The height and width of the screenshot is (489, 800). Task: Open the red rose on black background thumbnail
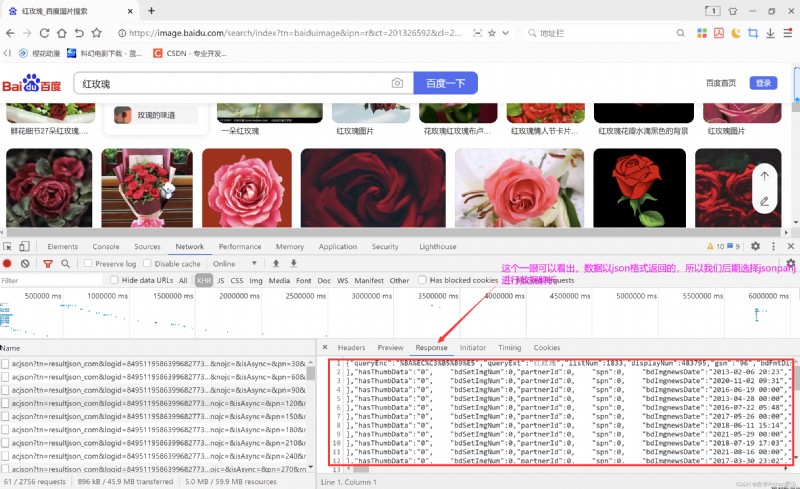tap(639, 188)
